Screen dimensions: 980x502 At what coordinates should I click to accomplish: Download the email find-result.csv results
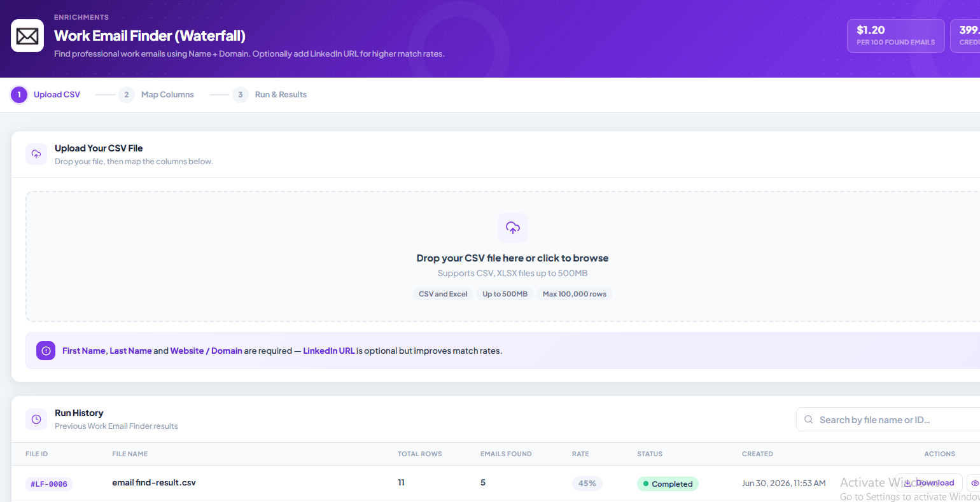[x=929, y=483]
